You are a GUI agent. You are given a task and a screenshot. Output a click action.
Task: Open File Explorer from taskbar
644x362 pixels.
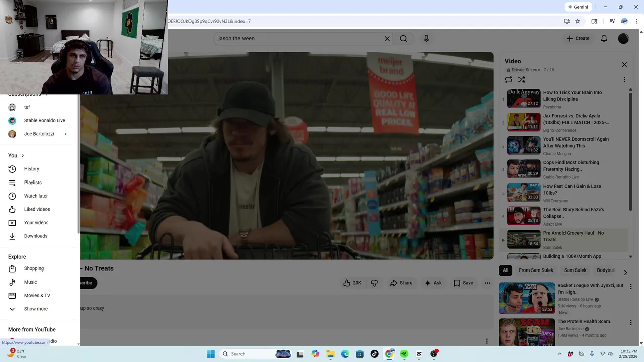[330, 354]
